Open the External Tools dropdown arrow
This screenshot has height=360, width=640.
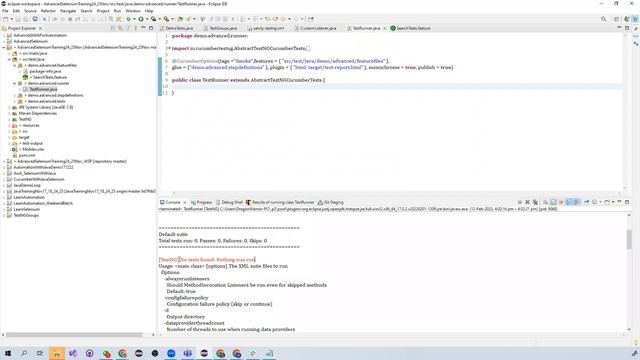pos(172,19)
